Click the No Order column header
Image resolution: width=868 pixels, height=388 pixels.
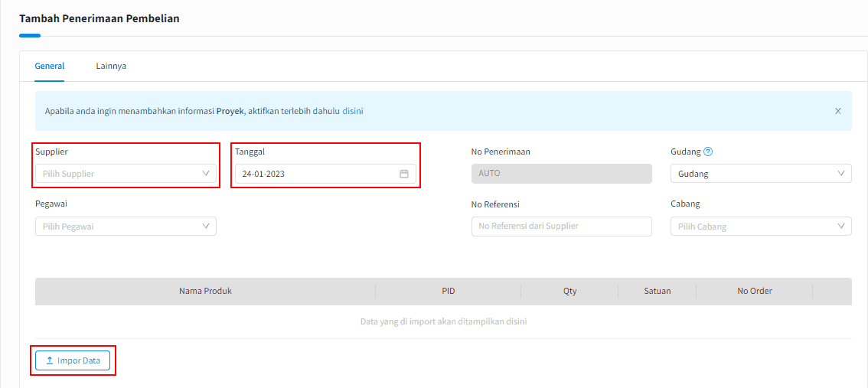[754, 291]
